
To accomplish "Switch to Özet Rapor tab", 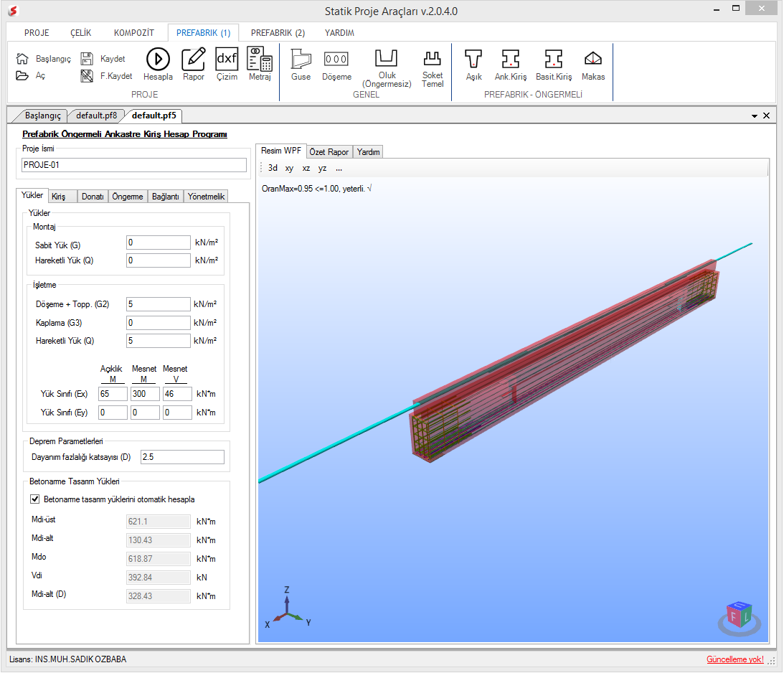I will tap(329, 151).
